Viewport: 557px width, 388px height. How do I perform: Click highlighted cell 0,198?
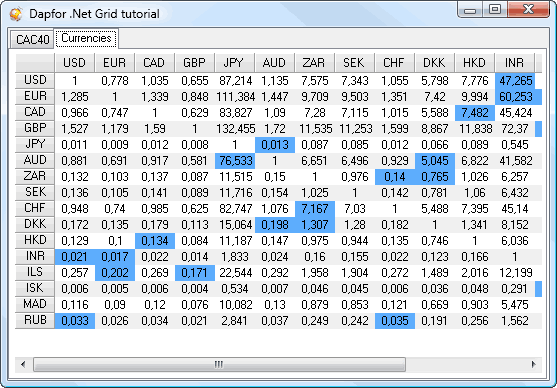(275, 225)
